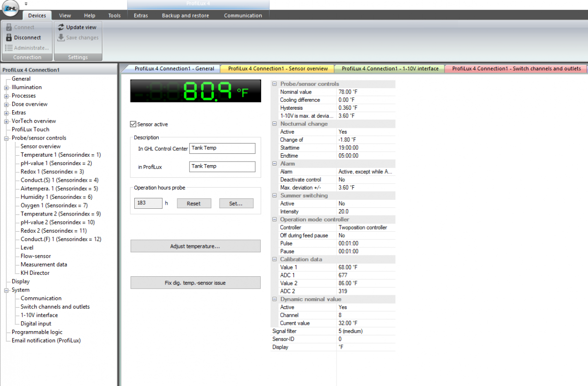Switch to Switch channels and outlets tab

(x=516, y=69)
